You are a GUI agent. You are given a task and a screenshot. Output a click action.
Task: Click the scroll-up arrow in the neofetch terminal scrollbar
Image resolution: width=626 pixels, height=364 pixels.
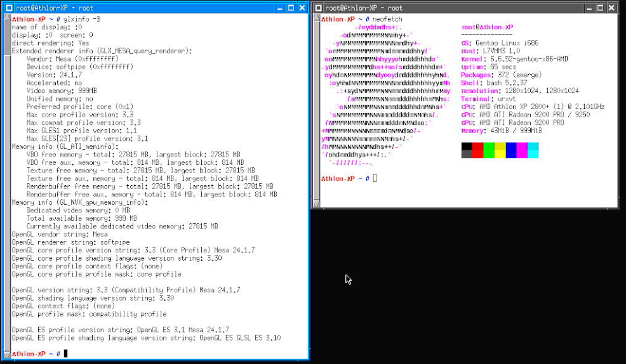pyautogui.click(x=317, y=18)
